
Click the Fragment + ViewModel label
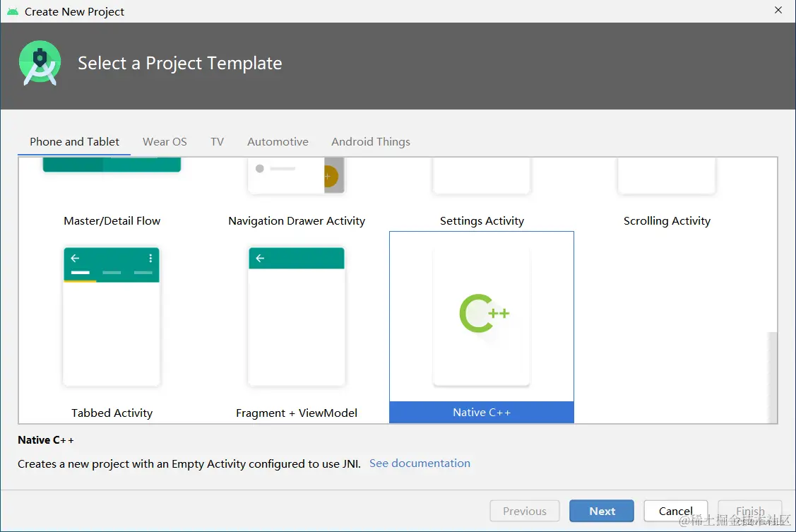click(x=297, y=413)
